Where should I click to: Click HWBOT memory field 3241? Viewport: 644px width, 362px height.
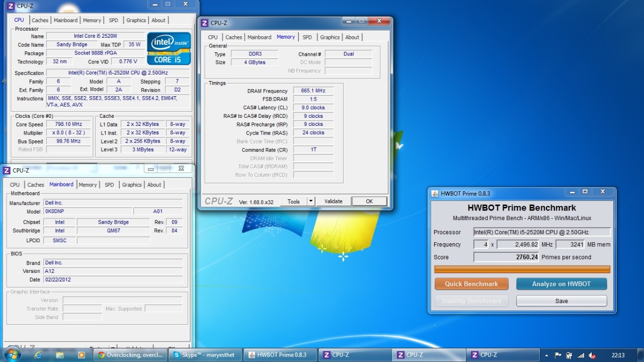point(570,245)
